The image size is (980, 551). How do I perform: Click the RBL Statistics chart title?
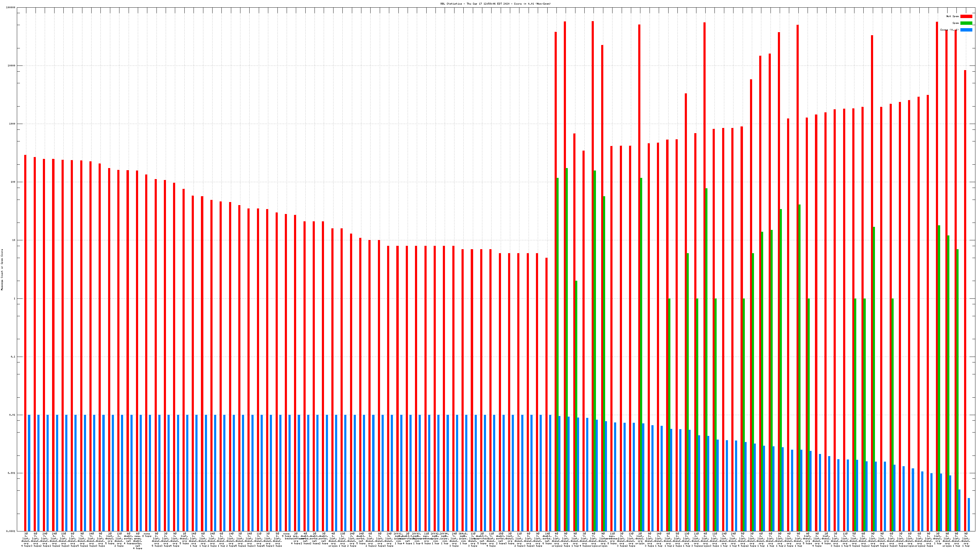click(x=495, y=4)
